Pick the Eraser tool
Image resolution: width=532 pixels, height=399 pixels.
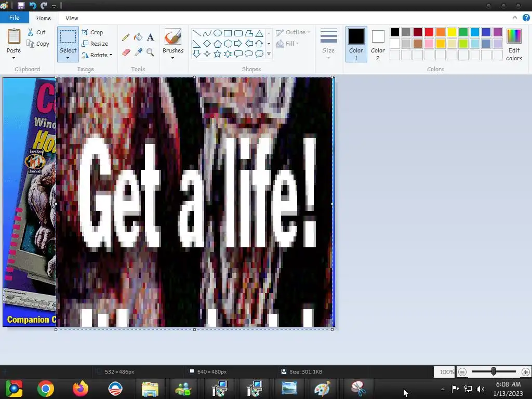(126, 52)
